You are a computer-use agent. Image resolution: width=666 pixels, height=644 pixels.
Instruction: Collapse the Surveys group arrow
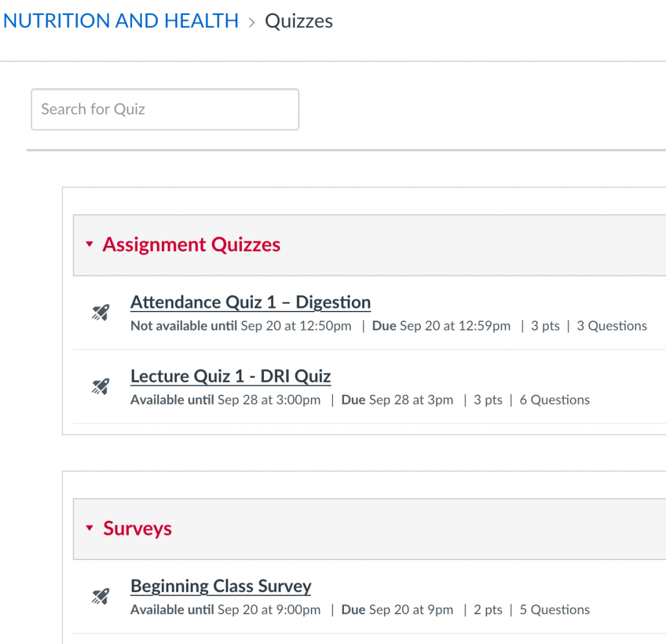pyautogui.click(x=90, y=528)
